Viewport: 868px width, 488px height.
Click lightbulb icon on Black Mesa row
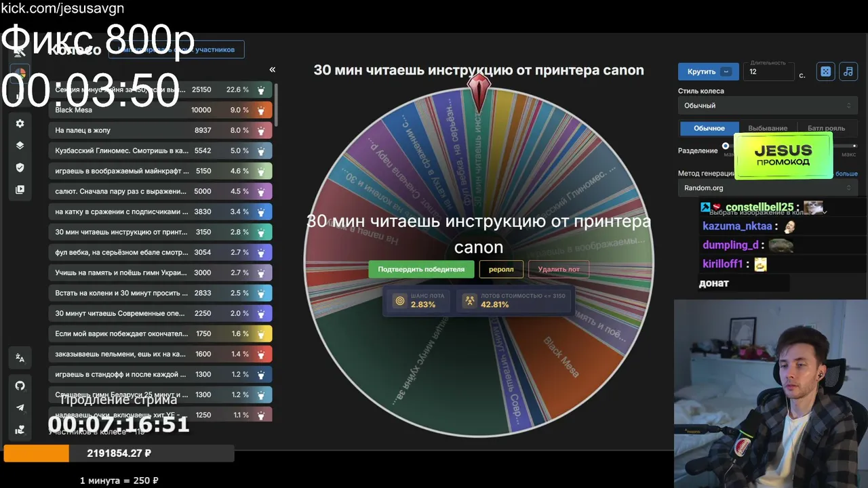(x=261, y=110)
